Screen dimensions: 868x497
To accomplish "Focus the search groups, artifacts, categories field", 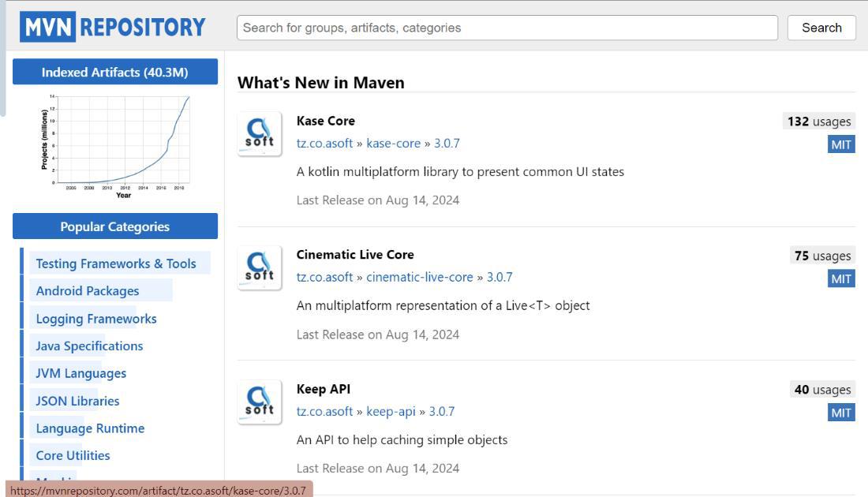I will (x=507, y=28).
